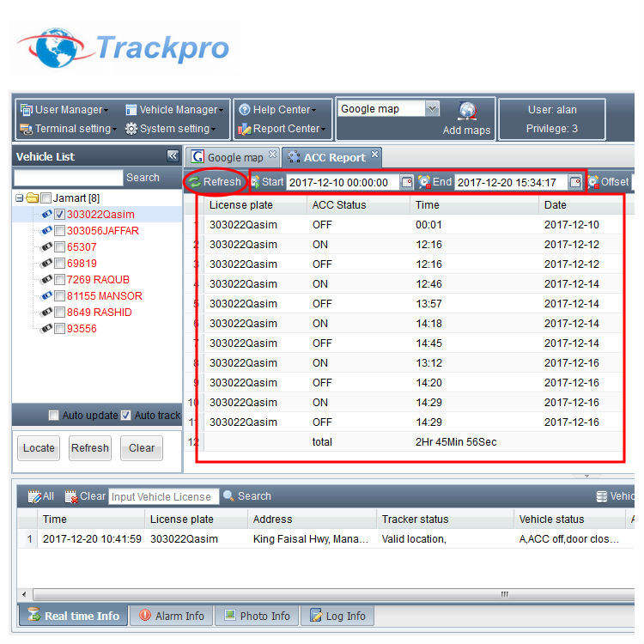Sort by the License plate column header
Viewport: 644px width, 644px height.
[x=256, y=205]
